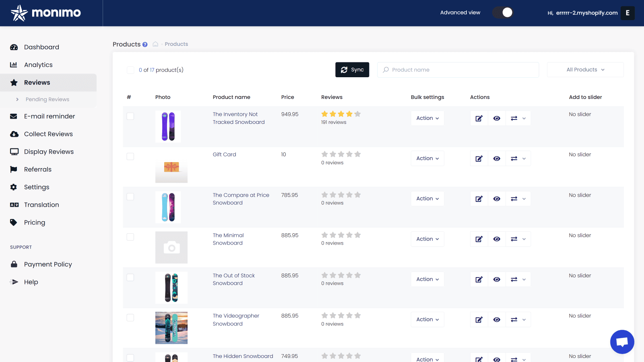This screenshot has height=362, width=644.
Task: Turn off the Advanced view toggle
Action: point(503,12)
